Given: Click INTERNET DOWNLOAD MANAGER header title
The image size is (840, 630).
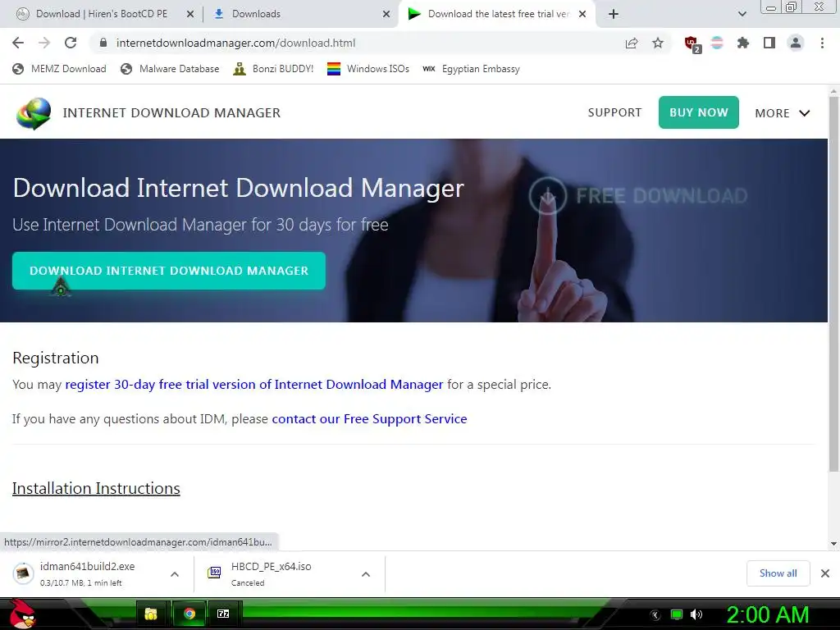Looking at the screenshot, I should click(171, 112).
